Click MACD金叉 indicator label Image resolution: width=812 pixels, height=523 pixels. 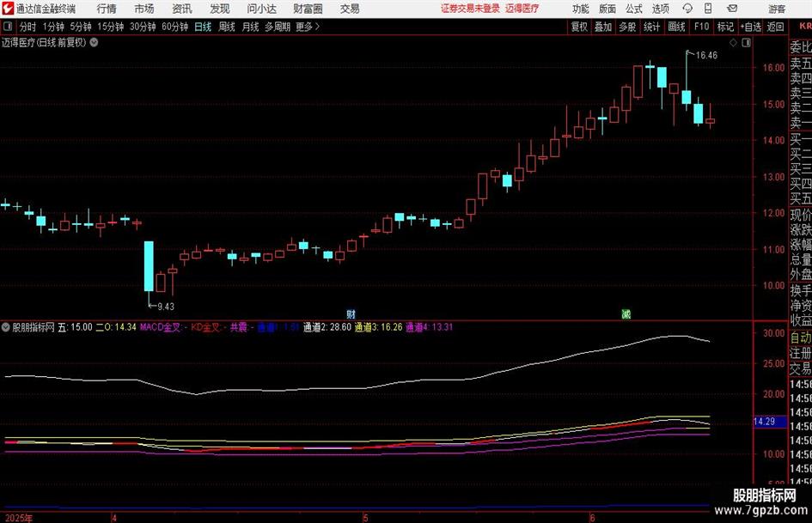(x=160, y=327)
